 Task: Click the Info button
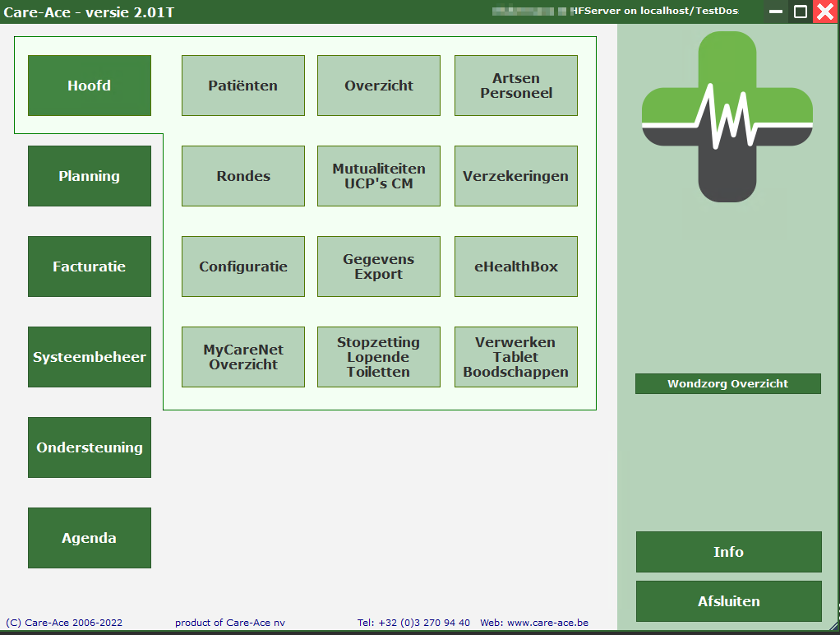point(728,552)
